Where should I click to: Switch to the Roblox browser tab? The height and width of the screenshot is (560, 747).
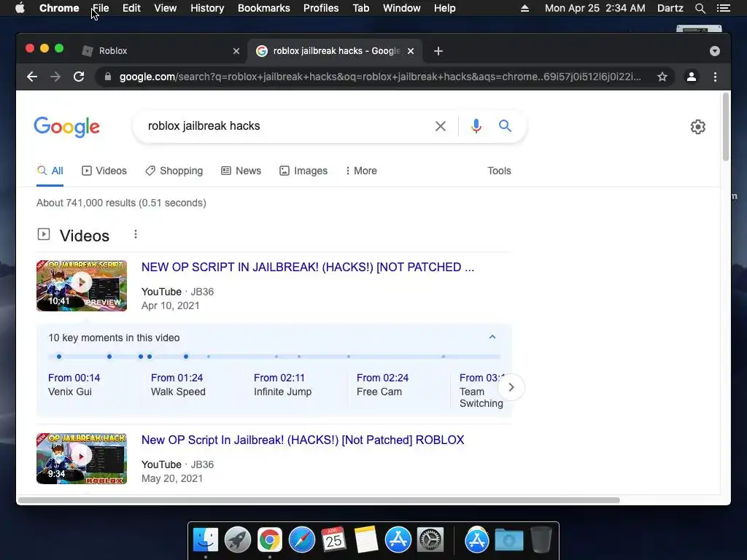coord(162,51)
